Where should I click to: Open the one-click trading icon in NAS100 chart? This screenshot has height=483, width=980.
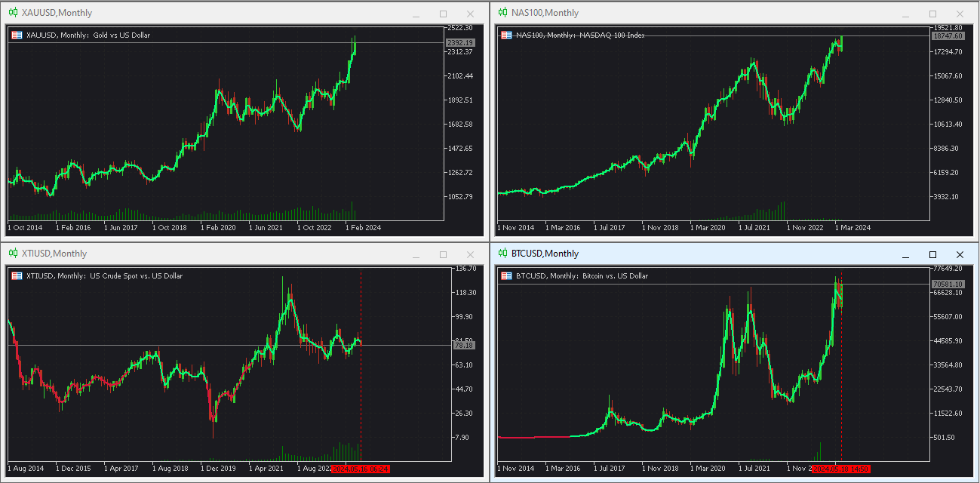tap(506, 35)
